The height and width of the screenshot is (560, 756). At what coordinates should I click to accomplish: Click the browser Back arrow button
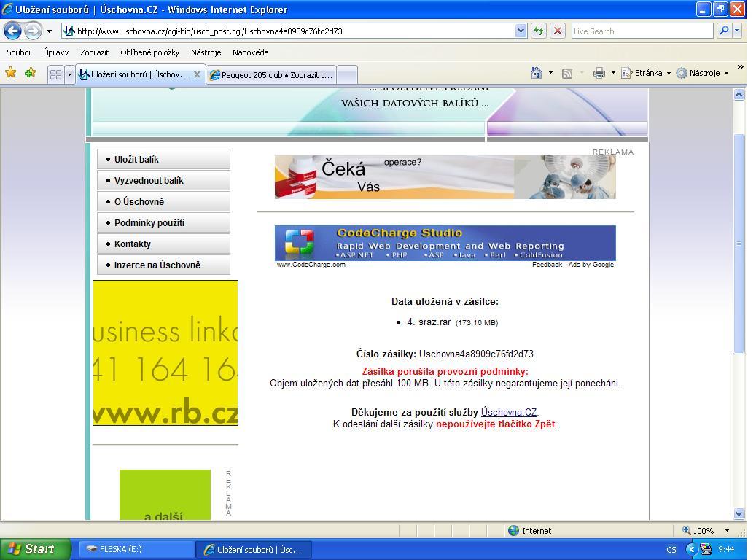click(13, 31)
